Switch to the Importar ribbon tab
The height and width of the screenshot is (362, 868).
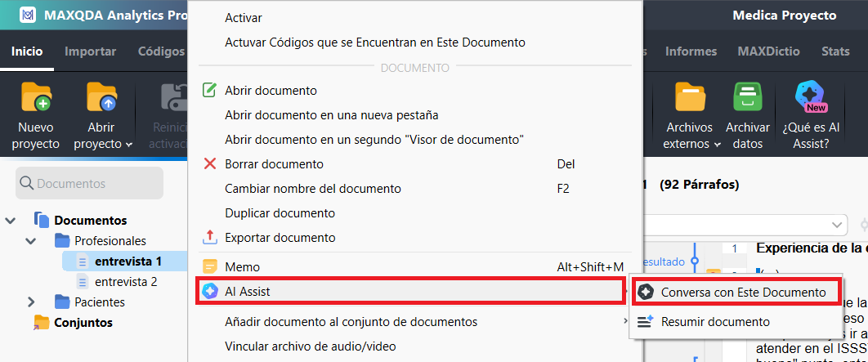click(x=90, y=51)
